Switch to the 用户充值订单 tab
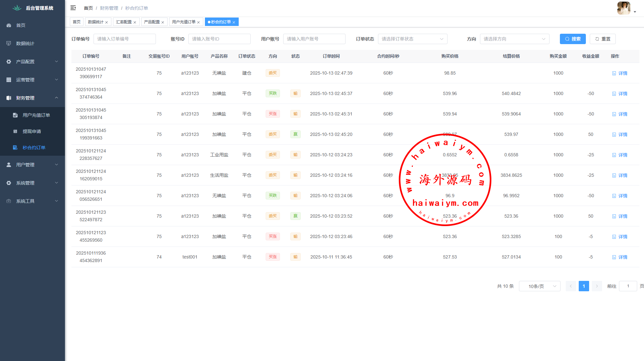Screen dimensions: 644x361 point(183,22)
